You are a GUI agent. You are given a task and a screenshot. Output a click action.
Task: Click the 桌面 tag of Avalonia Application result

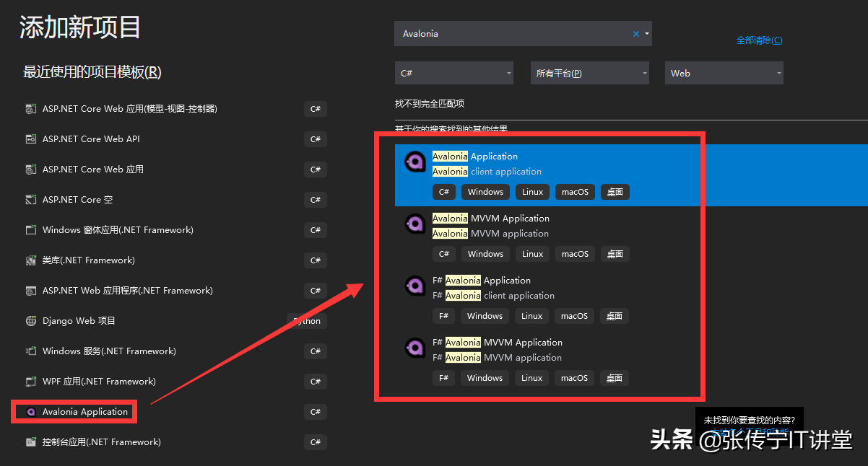point(615,192)
